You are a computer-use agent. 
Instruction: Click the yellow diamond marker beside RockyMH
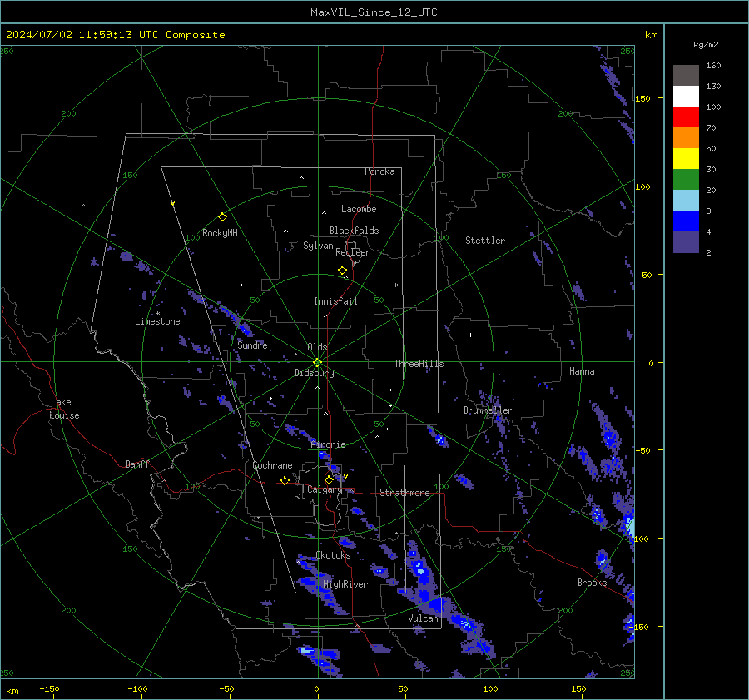click(222, 217)
